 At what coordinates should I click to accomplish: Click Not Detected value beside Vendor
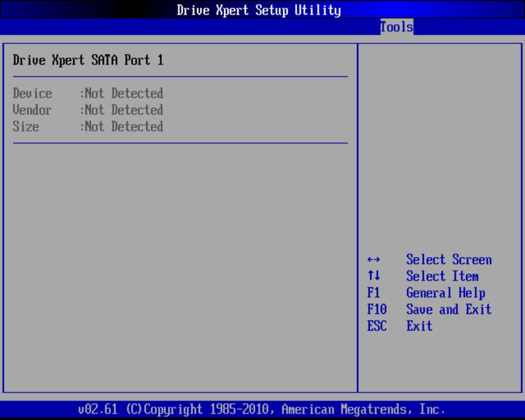click(x=124, y=110)
